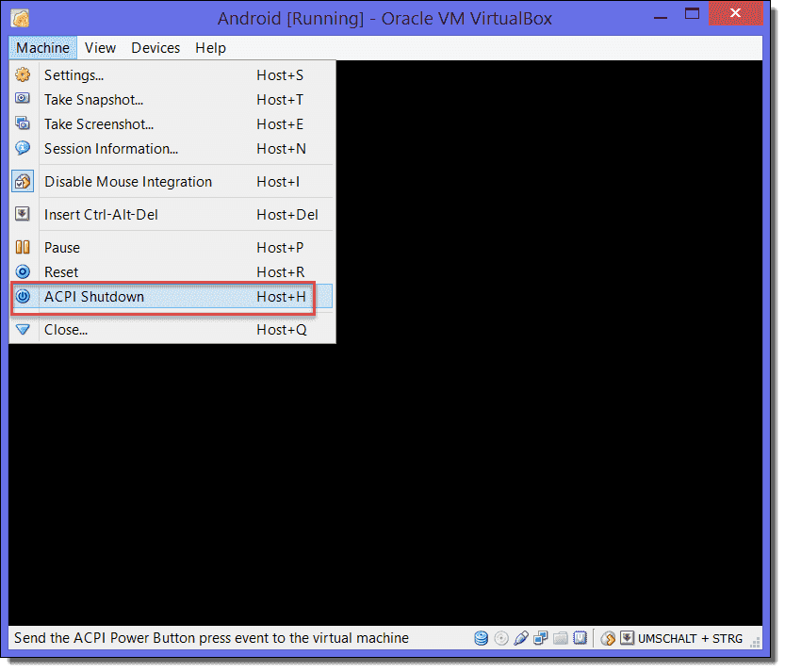Click ACPI Shutdown in the Machine menu
Viewport: 785px width, 672px height.
click(x=172, y=298)
